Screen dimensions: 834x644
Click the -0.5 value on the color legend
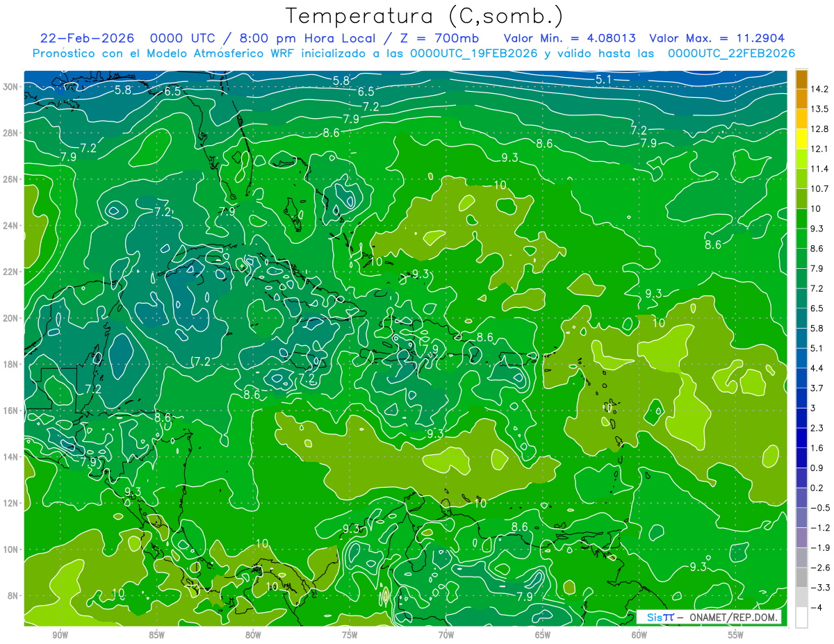820,508
